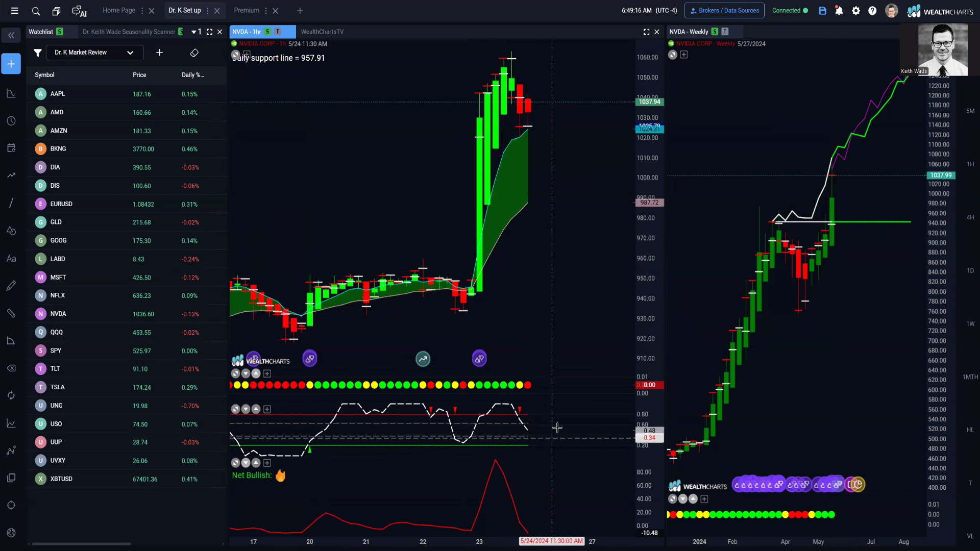Collapse the left sidebar panel
The image size is (980, 551).
tap(11, 35)
